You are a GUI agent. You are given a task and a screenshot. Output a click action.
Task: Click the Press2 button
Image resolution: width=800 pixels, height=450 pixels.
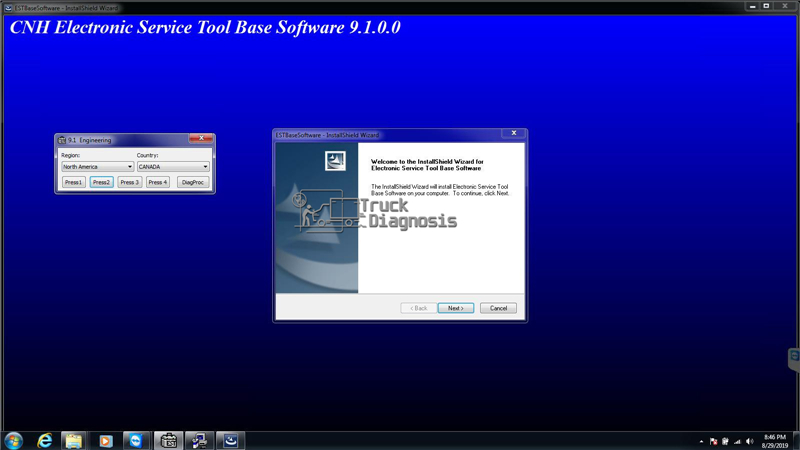click(102, 182)
